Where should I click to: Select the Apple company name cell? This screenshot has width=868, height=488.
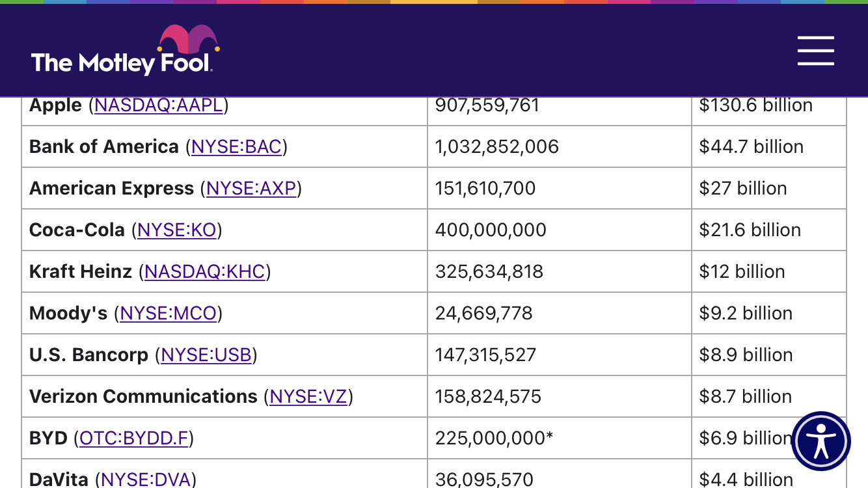[56, 105]
